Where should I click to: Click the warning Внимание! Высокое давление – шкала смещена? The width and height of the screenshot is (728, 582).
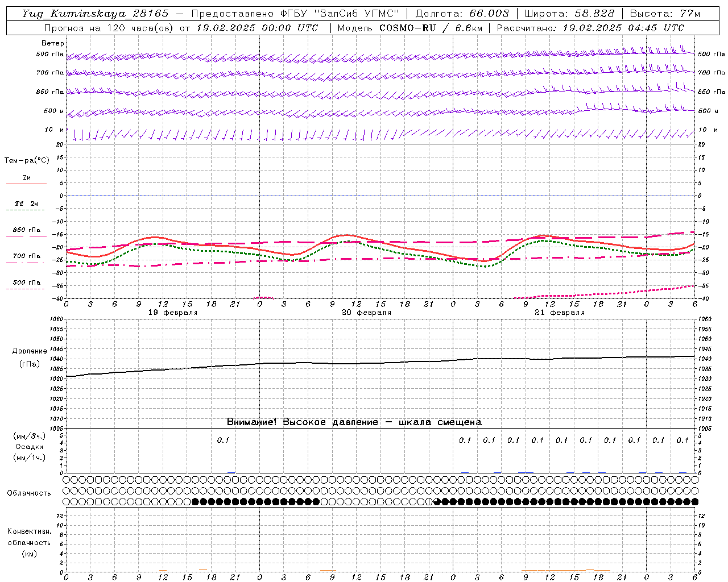click(354, 422)
